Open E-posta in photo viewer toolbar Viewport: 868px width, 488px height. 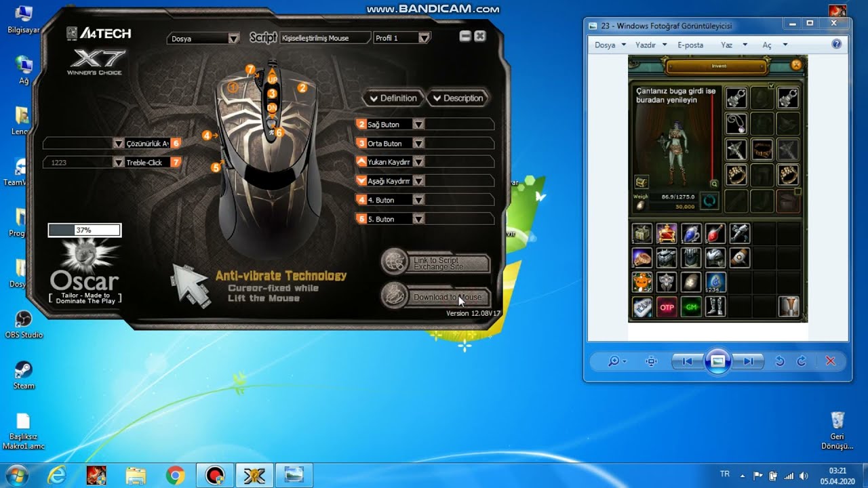tap(690, 45)
